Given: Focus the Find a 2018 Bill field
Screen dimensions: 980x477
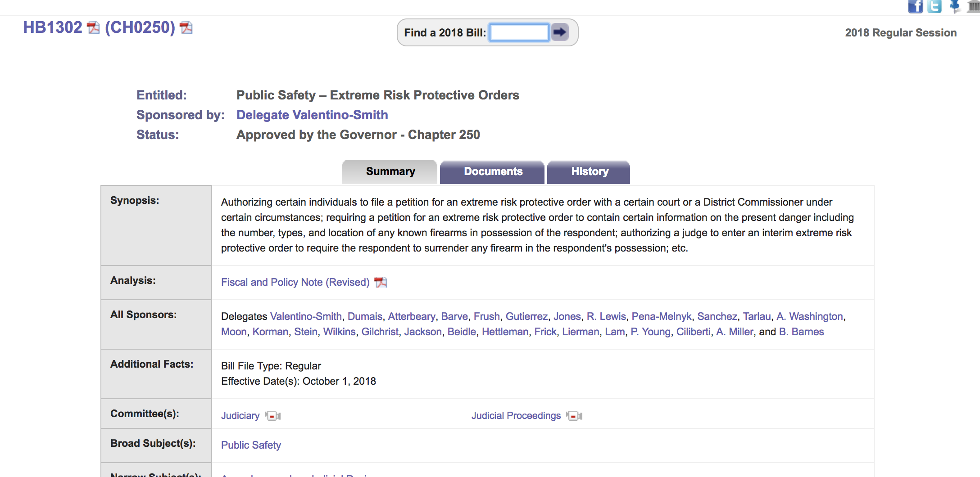Looking at the screenshot, I should point(519,32).
